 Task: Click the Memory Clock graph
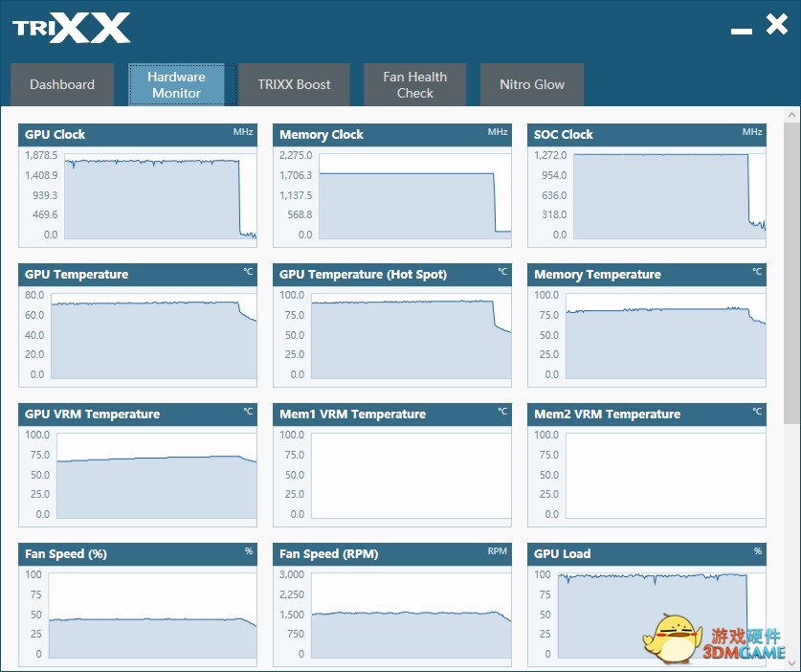click(x=414, y=195)
